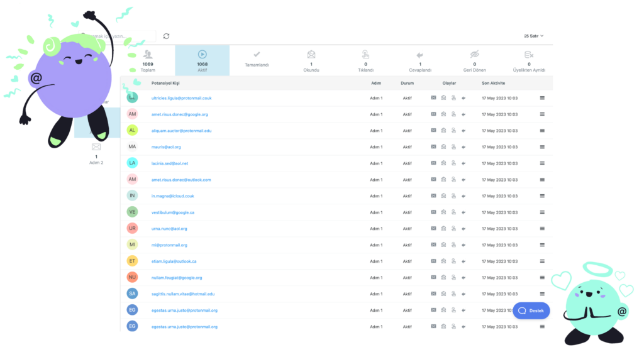644x362 pixels.
Task: Show the Okundu (read) contacts tab
Action: pyautogui.click(x=311, y=61)
